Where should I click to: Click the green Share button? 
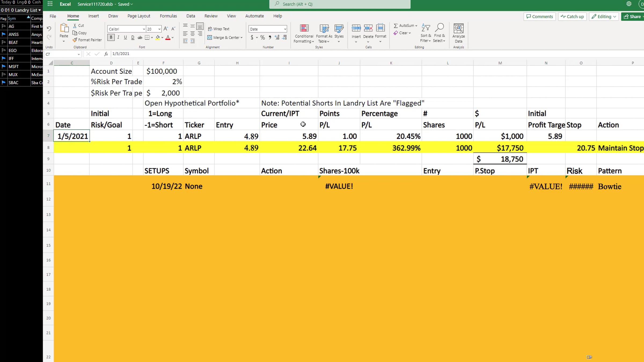pos(632,17)
